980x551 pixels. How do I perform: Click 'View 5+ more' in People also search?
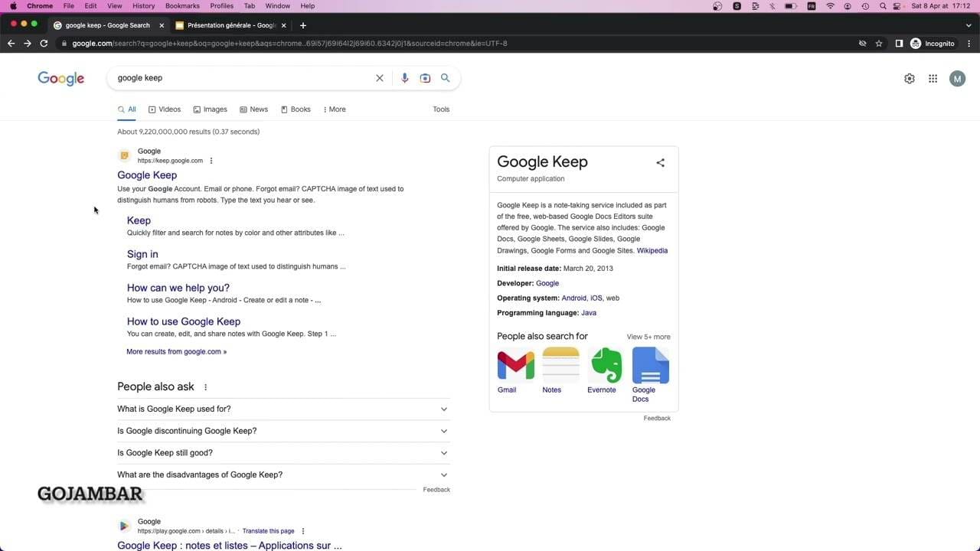coord(648,337)
